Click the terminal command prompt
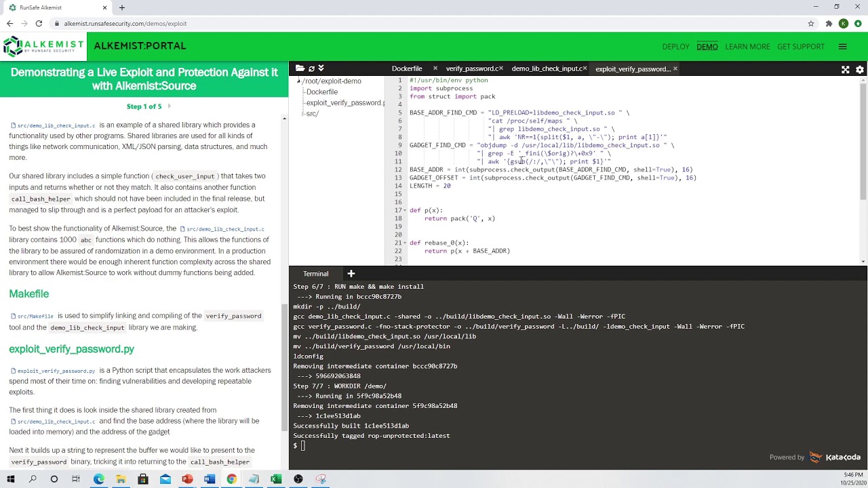 click(x=299, y=446)
